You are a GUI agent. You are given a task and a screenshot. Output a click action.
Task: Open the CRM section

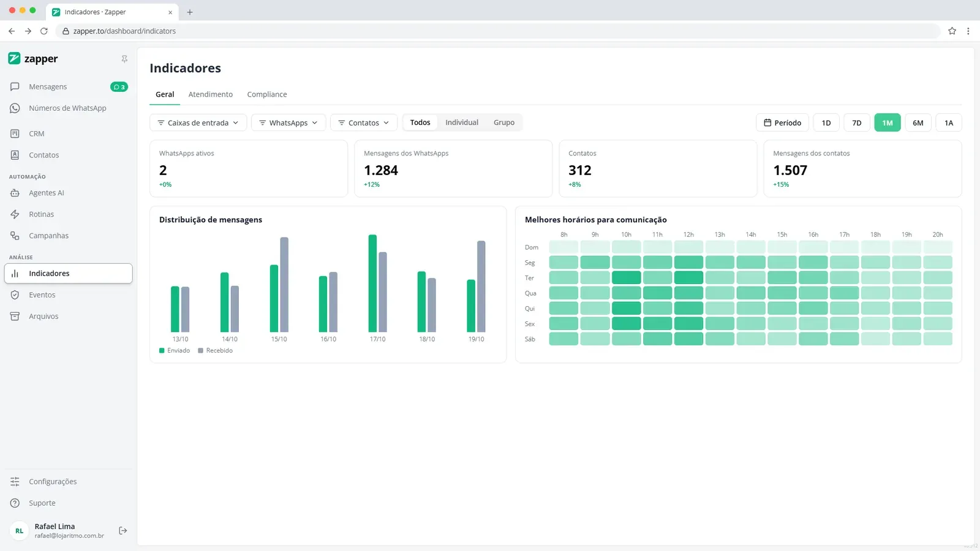click(x=68, y=133)
